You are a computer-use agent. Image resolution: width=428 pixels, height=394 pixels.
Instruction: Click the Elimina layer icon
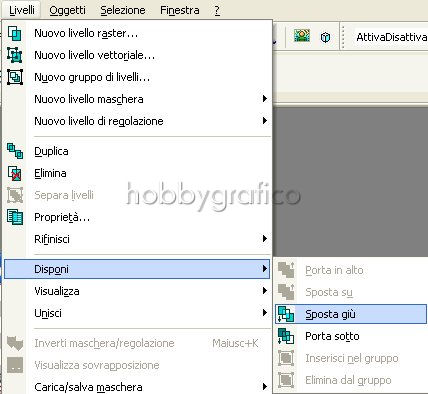coord(15,173)
